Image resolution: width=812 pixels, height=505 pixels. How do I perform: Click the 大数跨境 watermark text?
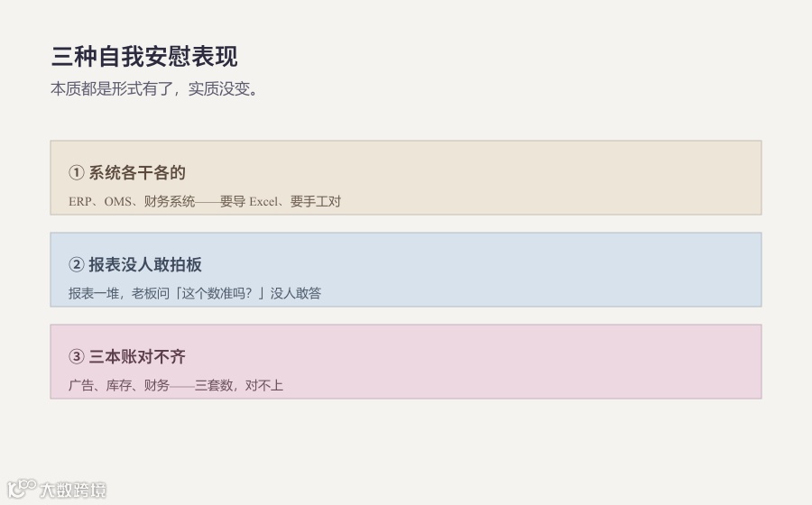click(73, 490)
